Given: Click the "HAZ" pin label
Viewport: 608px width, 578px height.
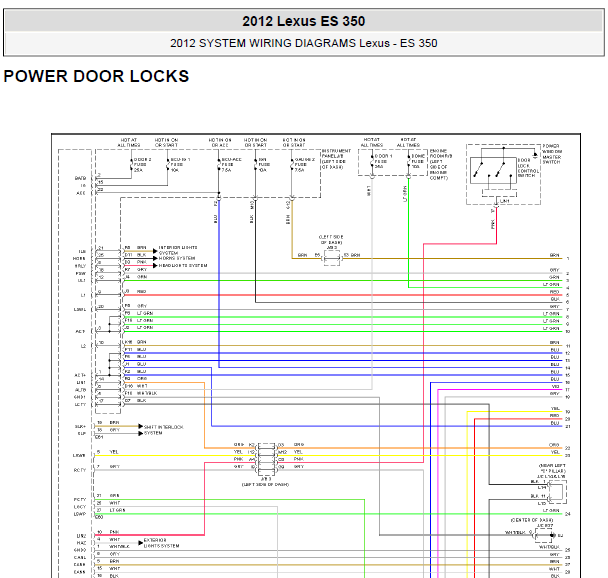Looking at the screenshot, I should [x=81, y=543].
